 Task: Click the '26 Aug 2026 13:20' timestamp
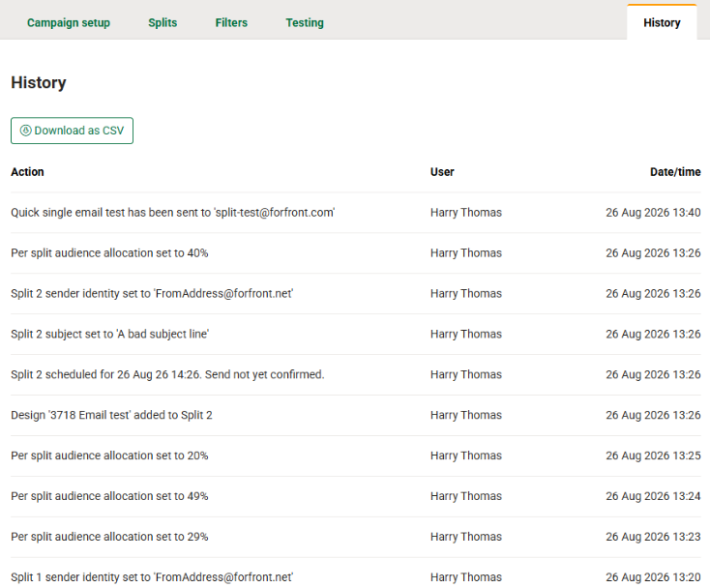pyautogui.click(x=653, y=577)
